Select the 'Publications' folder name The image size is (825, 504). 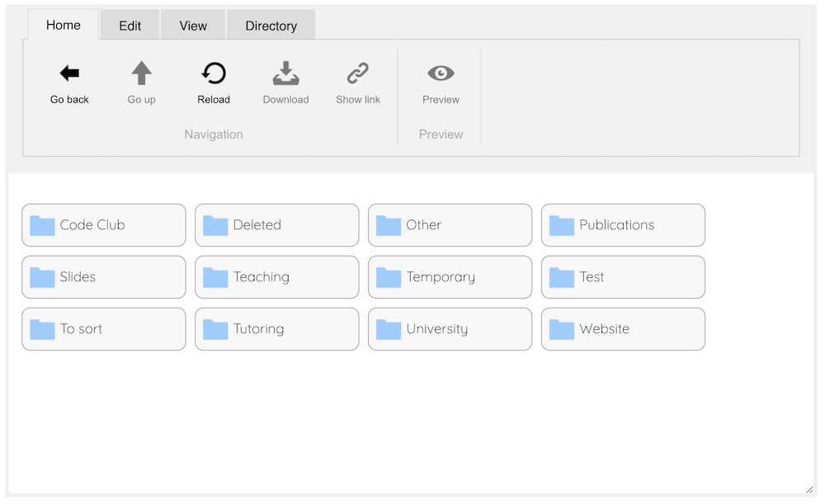tap(616, 224)
